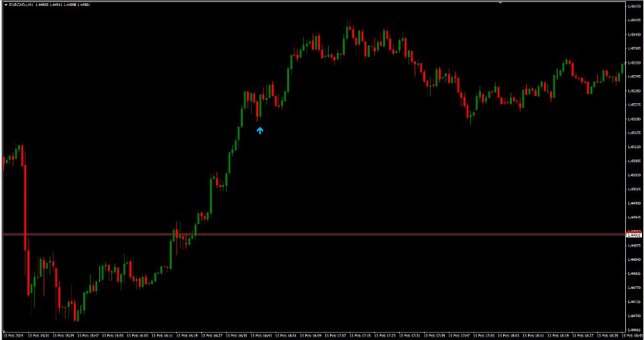This screenshot has width=644, height=340.
Task: Click the 1.44700 price scale label
Action: (x=634, y=316)
